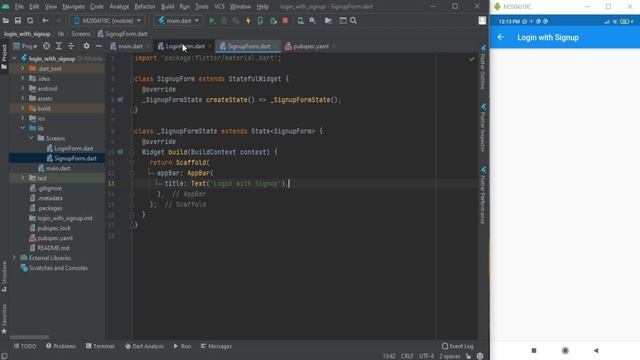Collapse the Screens folder
The image size is (640, 360).
31,138
